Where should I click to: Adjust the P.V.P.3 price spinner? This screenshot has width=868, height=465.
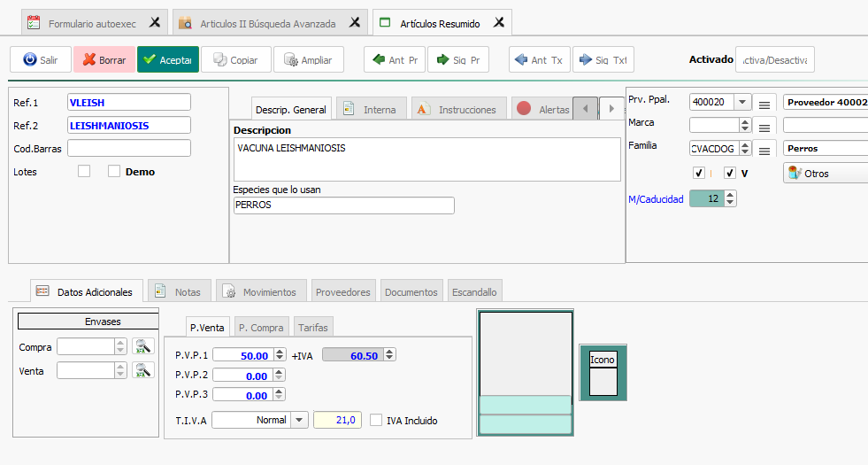pyautogui.click(x=279, y=395)
